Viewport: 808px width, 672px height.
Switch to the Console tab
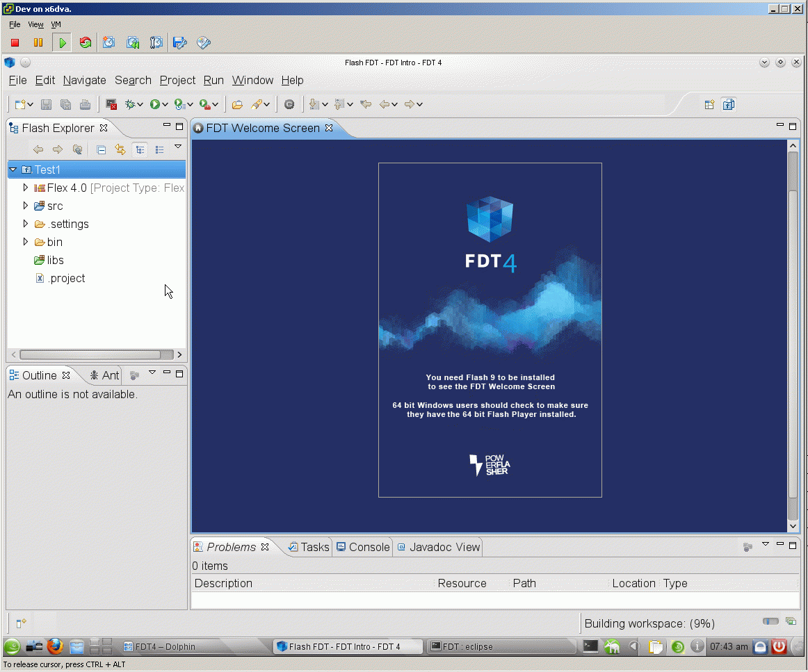(x=363, y=547)
